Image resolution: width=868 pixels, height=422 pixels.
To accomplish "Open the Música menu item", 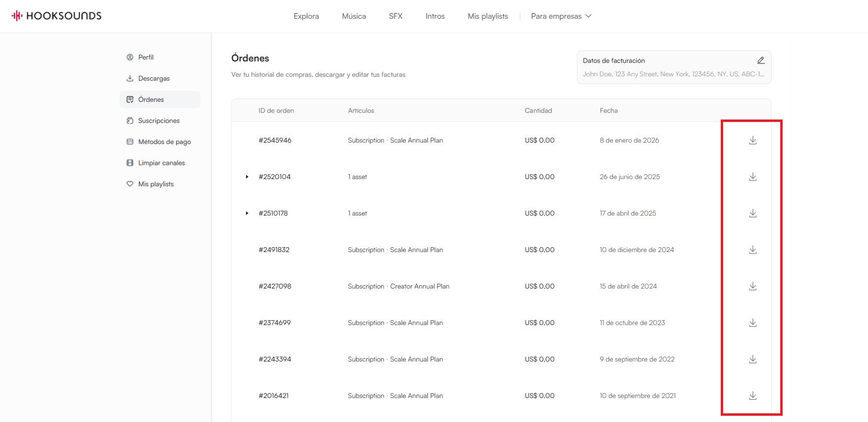I will [354, 16].
